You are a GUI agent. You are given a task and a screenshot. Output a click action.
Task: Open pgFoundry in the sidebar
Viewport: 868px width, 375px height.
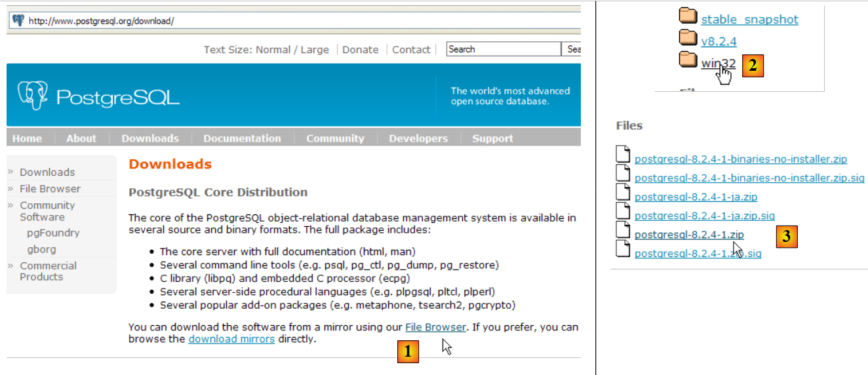coord(53,233)
